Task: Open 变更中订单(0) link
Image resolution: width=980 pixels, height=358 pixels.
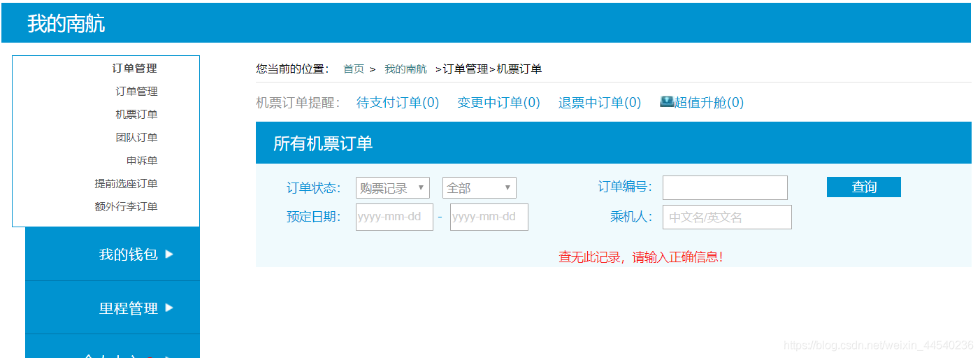Action: point(498,103)
